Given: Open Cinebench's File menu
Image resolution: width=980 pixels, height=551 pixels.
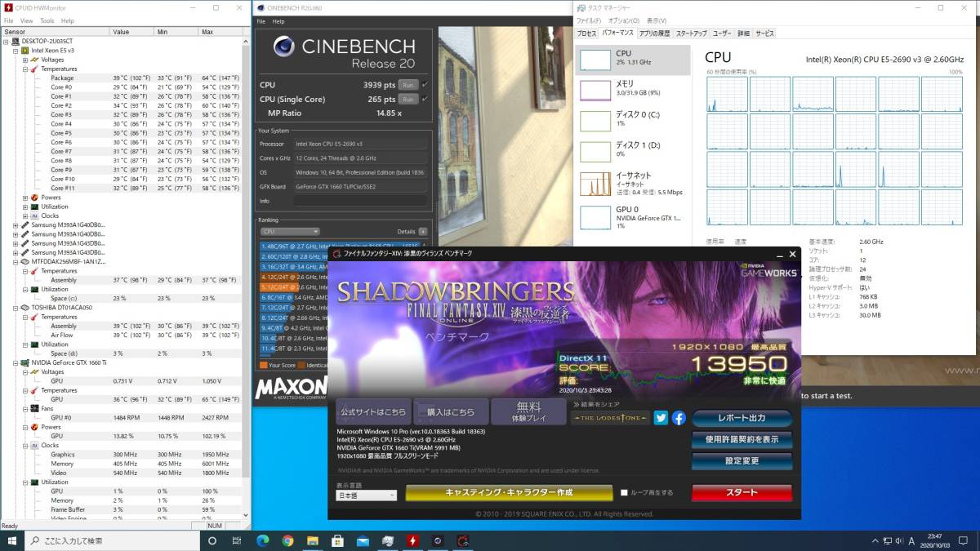Looking at the screenshot, I should (x=261, y=21).
